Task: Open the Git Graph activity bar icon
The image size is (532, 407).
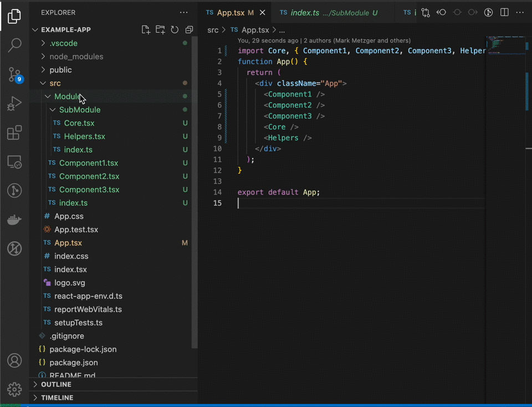Action: pyautogui.click(x=14, y=190)
